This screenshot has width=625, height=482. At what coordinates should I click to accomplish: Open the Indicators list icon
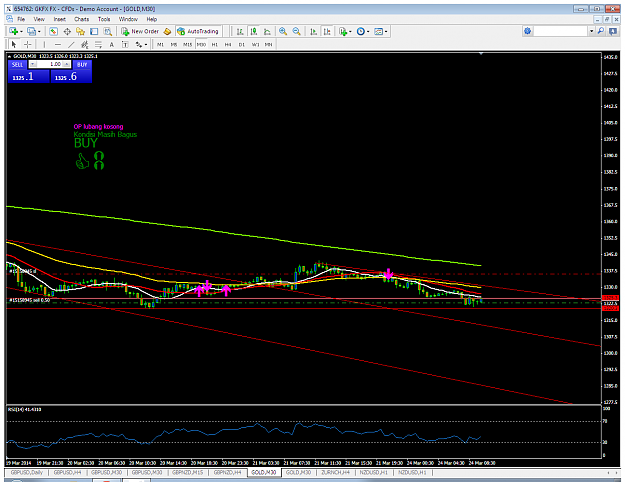343,31
